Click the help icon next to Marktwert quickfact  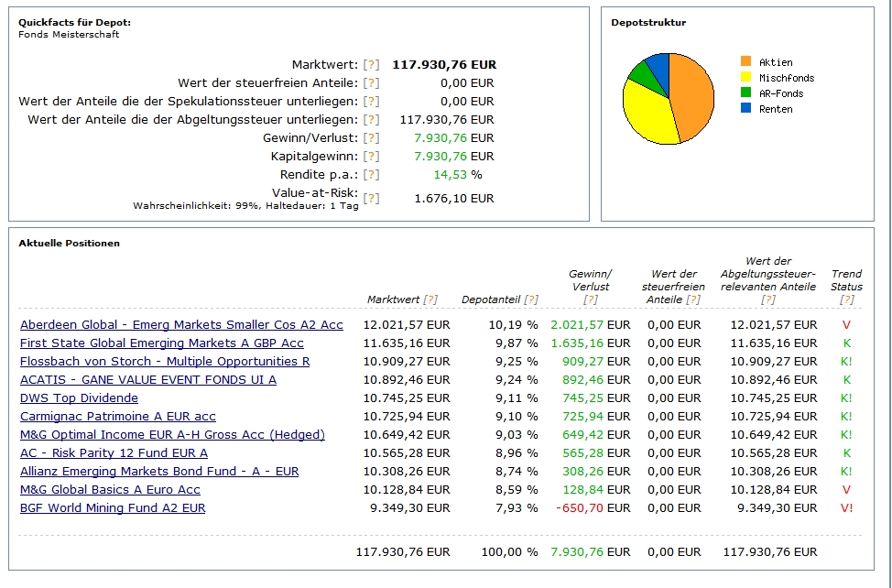[x=371, y=65]
